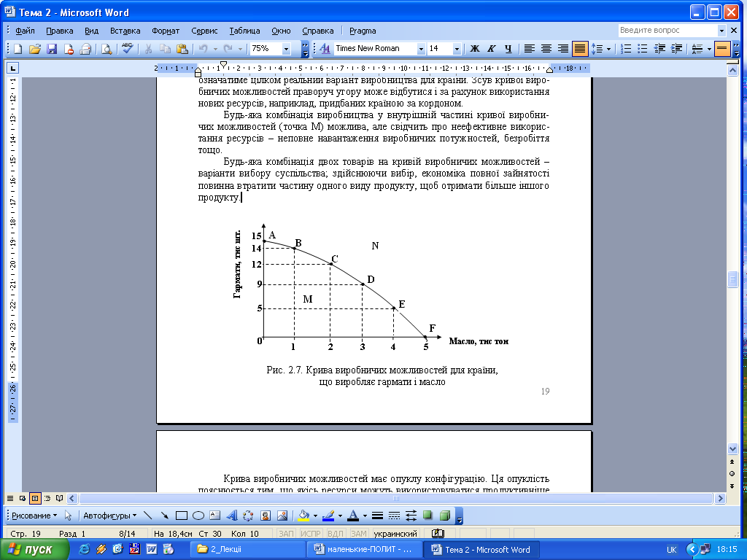Center the text alignment

pyautogui.click(x=546, y=49)
